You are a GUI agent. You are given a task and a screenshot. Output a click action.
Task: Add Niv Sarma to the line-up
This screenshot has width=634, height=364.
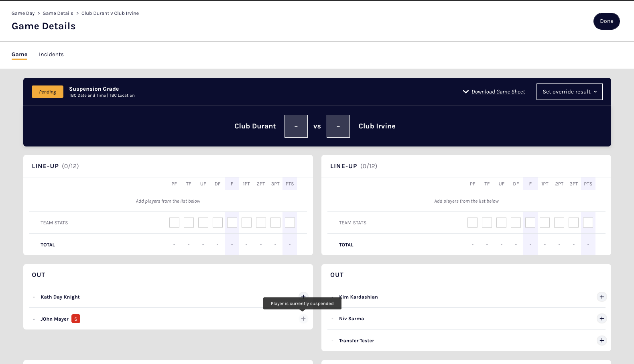(601, 319)
